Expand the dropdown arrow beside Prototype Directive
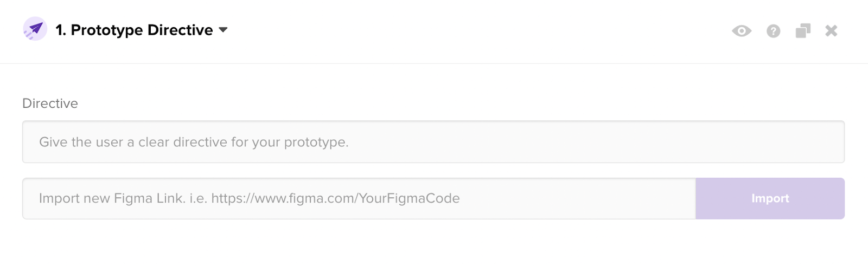This screenshot has width=868, height=266. pyautogui.click(x=223, y=30)
